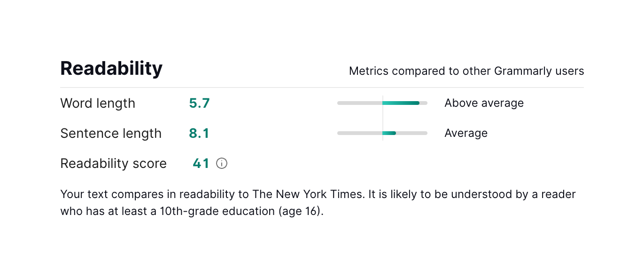The image size is (644, 278).
Task: Click the Sentence length label
Action: click(111, 133)
